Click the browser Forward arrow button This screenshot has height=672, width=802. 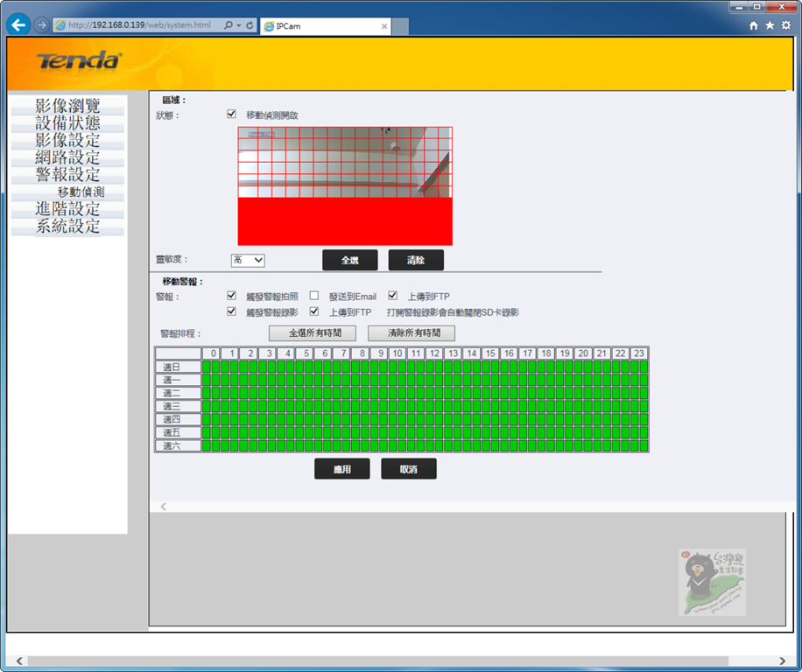(x=41, y=24)
